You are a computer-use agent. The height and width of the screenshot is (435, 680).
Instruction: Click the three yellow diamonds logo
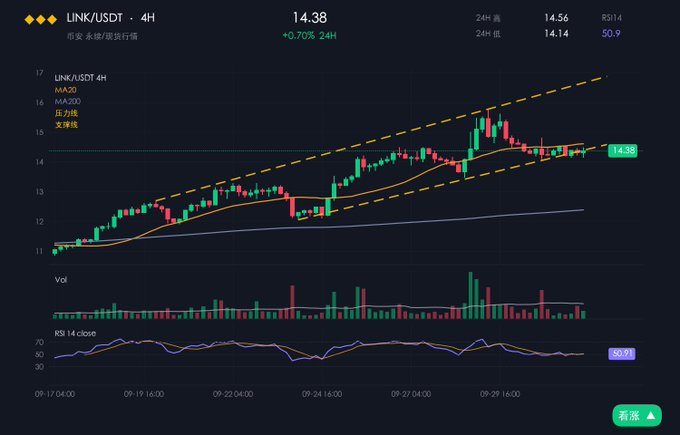click(40, 19)
